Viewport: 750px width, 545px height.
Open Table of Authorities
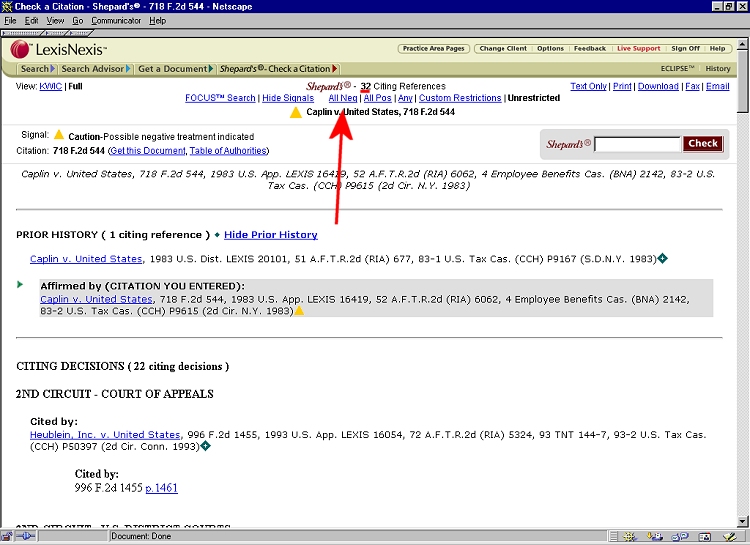[228, 151]
